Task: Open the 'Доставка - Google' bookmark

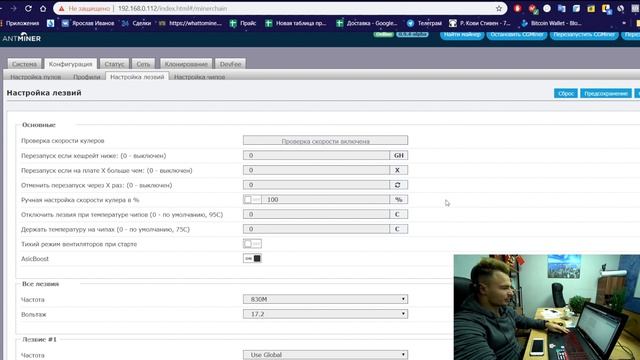Action: pyautogui.click(x=367, y=23)
